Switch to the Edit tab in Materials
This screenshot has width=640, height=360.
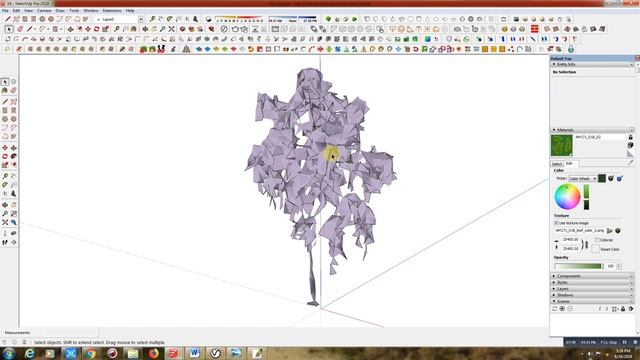pos(569,164)
